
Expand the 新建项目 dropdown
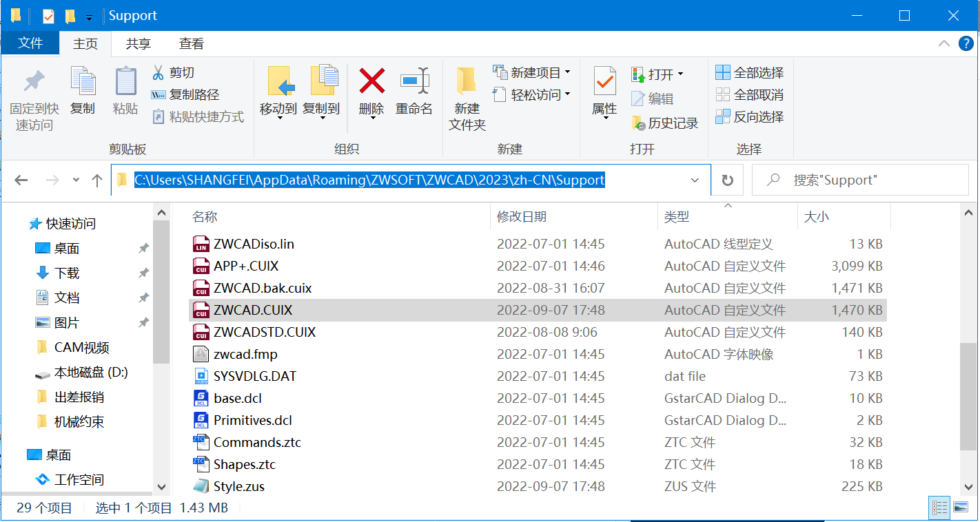pyautogui.click(x=567, y=72)
